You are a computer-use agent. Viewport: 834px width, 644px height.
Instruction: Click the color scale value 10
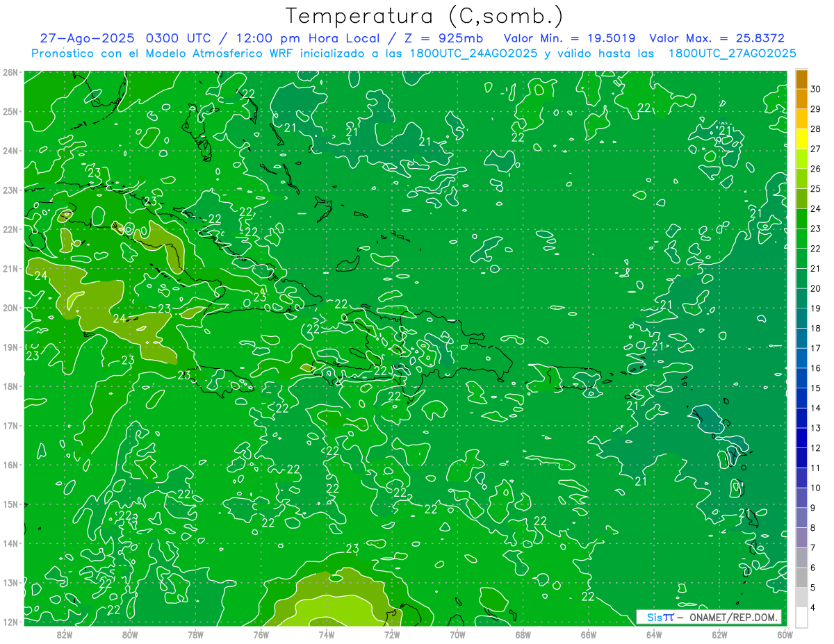[x=816, y=488]
